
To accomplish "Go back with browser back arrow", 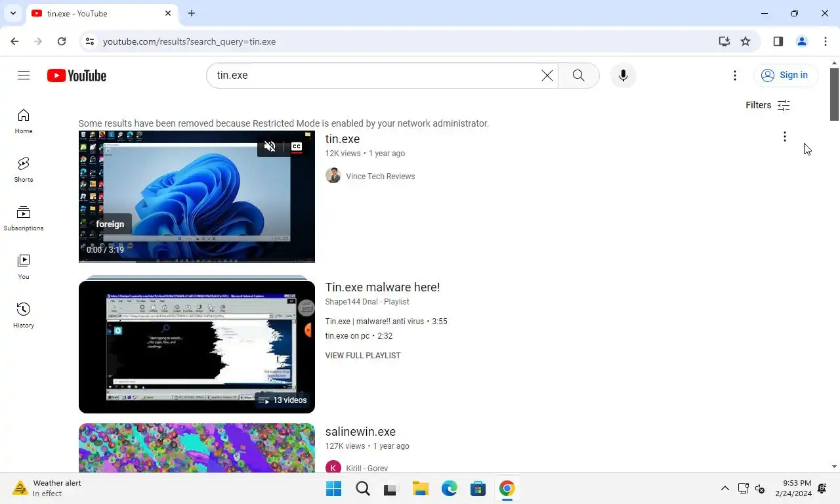I will point(14,41).
